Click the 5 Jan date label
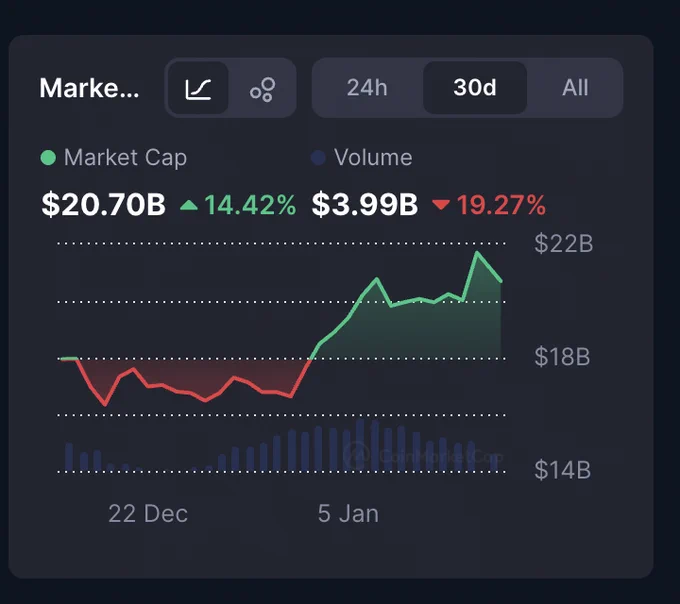 click(348, 513)
